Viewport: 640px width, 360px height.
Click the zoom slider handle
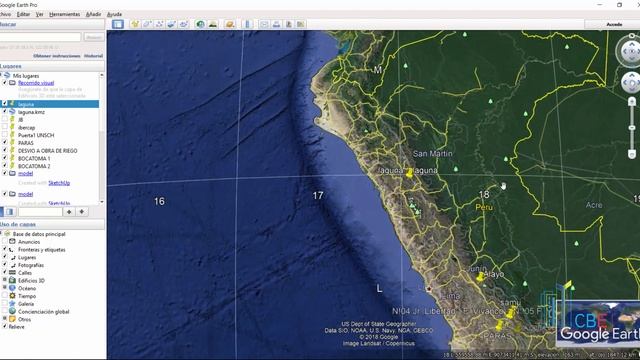click(x=632, y=128)
